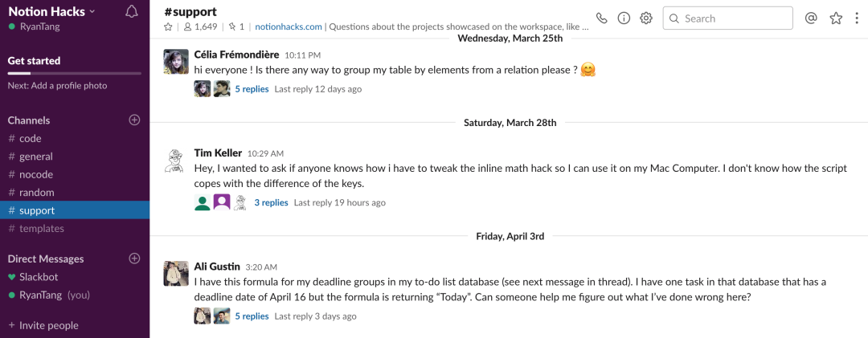Expand 5 replies under Célia's message
Image resolution: width=868 pixels, height=338 pixels.
click(x=252, y=89)
